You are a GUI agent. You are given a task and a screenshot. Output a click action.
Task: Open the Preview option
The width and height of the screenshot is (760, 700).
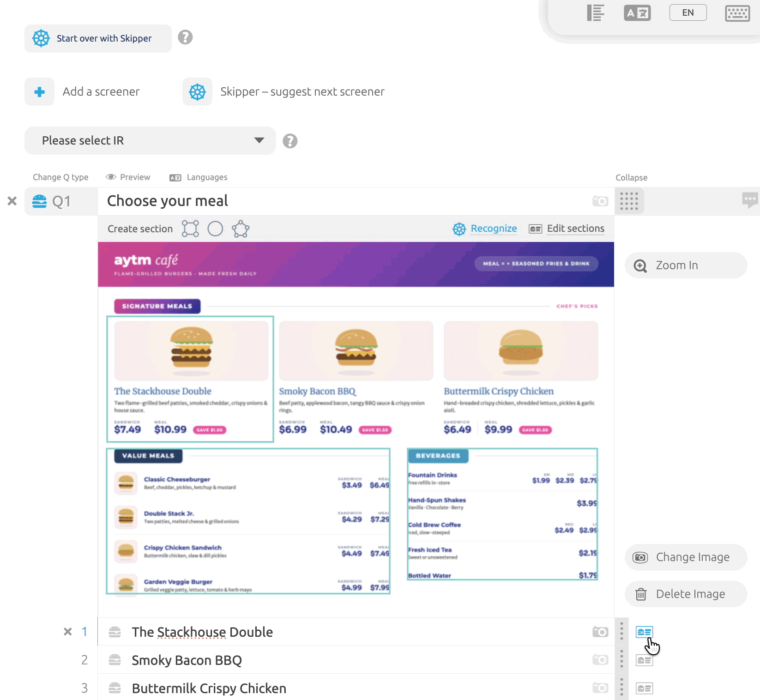pyautogui.click(x=128, y=177)
